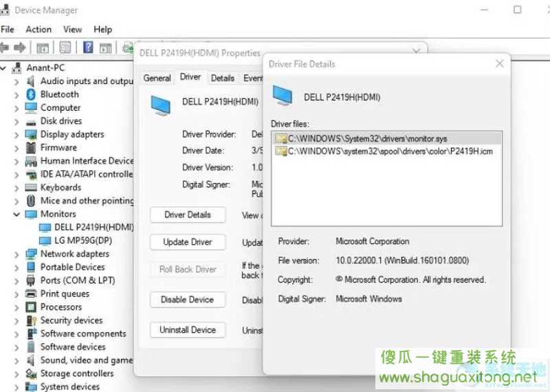
Task: Click the Uninstall Device button
Action: (x=188, y=330)
